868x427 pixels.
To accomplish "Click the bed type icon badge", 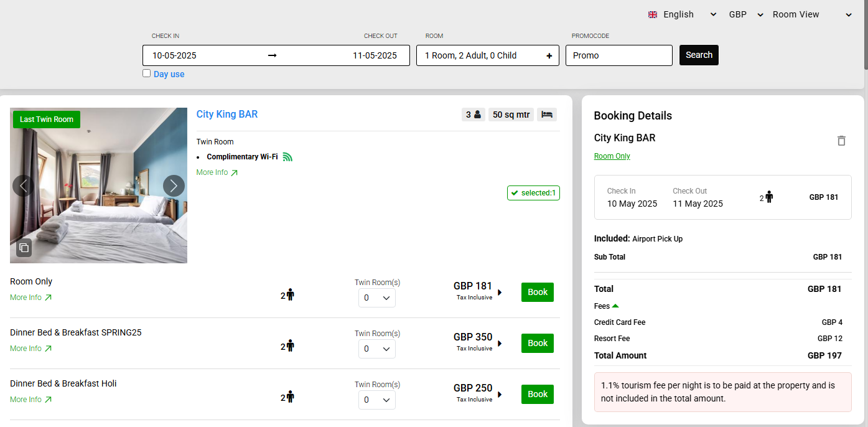I will 546,115.
